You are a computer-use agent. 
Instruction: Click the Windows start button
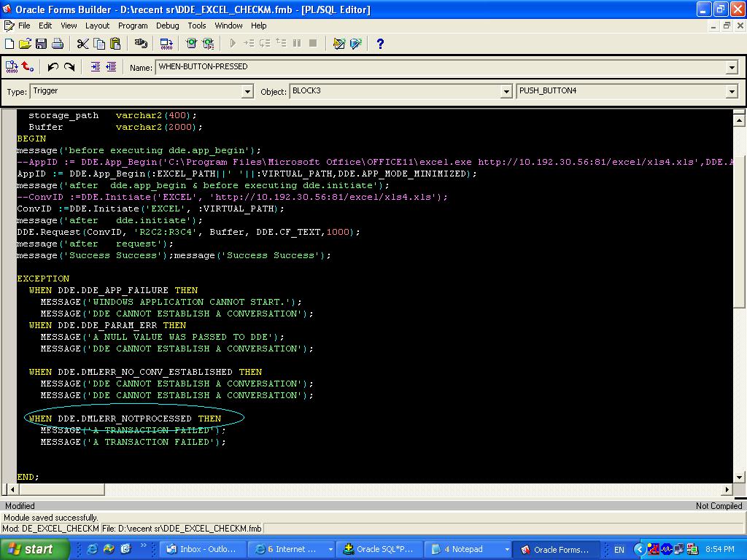point(34,550)
